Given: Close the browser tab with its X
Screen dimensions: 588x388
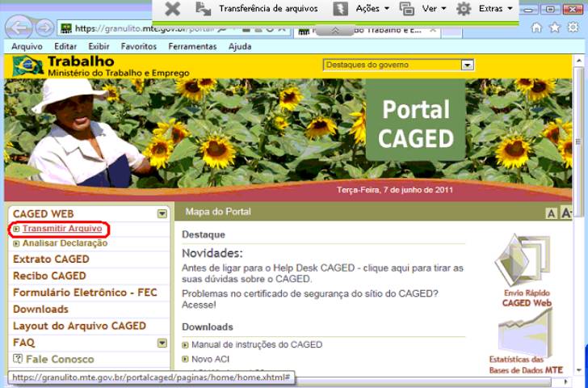Looking at the screenshot, I should (x=432, y=30).
